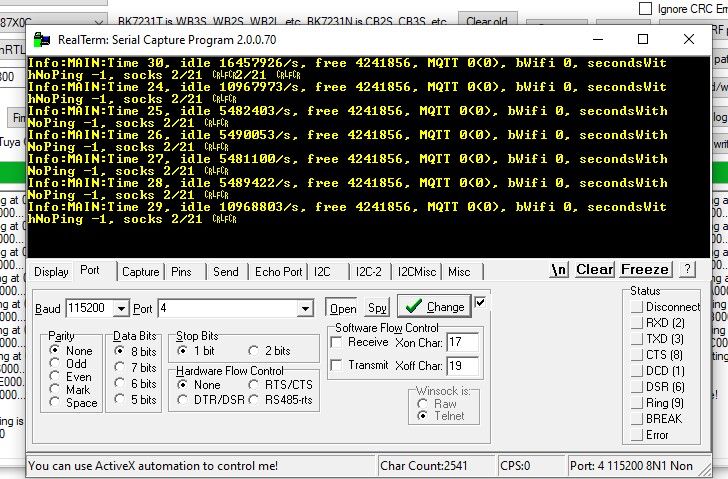Click the Port value field showing 4
Screen dimensions: 728x479
click(228, 309)
